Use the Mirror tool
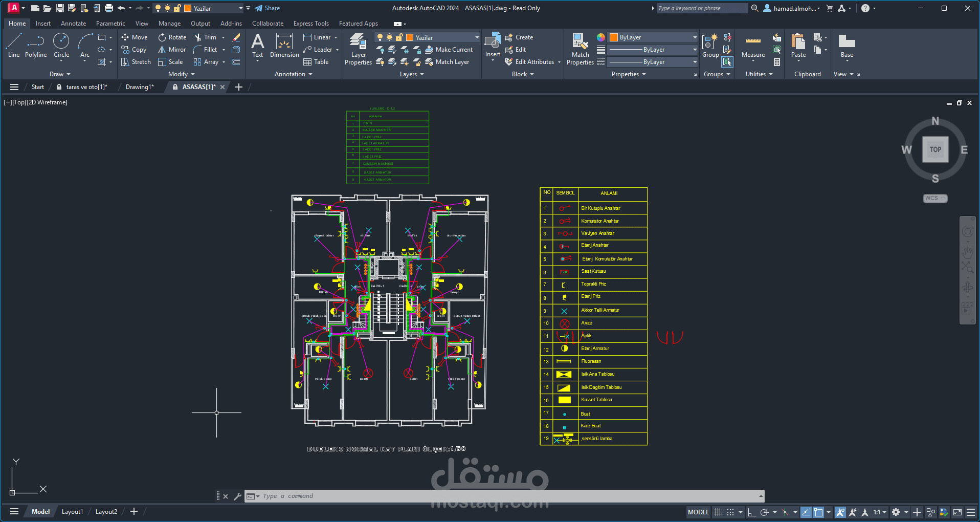Viewport: 980px width, 522px height. click(172, 50)
